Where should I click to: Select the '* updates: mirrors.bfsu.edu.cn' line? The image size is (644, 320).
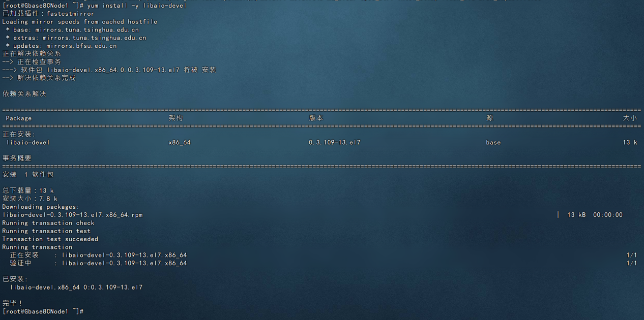click(x=61, y=46)
